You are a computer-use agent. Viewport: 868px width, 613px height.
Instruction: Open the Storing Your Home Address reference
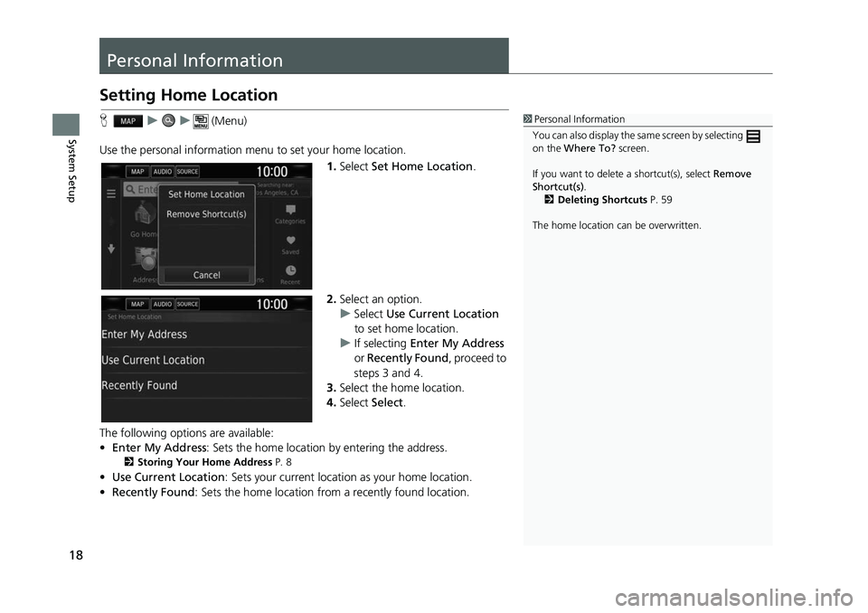click(208, 462)
